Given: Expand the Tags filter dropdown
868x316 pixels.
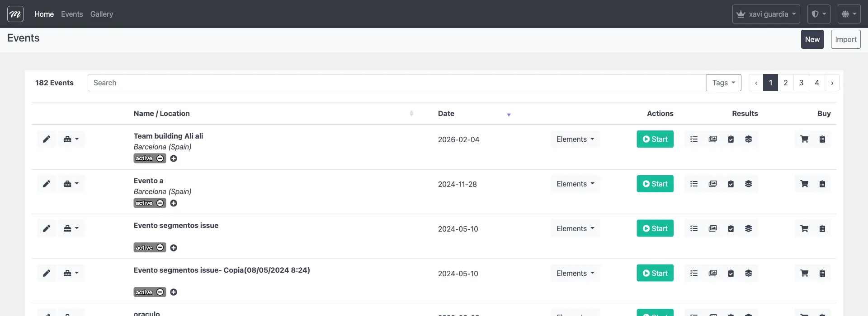Looking at the screenshot, I should 723,83.
